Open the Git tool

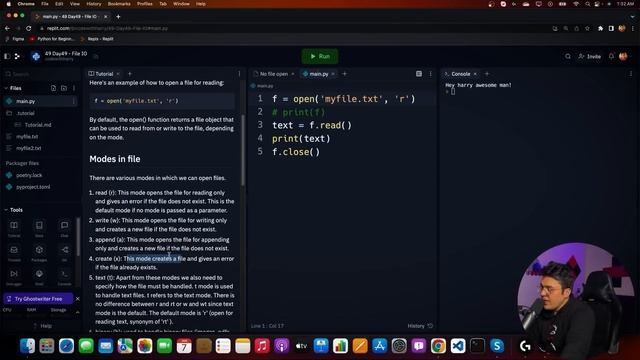point(64,253)
